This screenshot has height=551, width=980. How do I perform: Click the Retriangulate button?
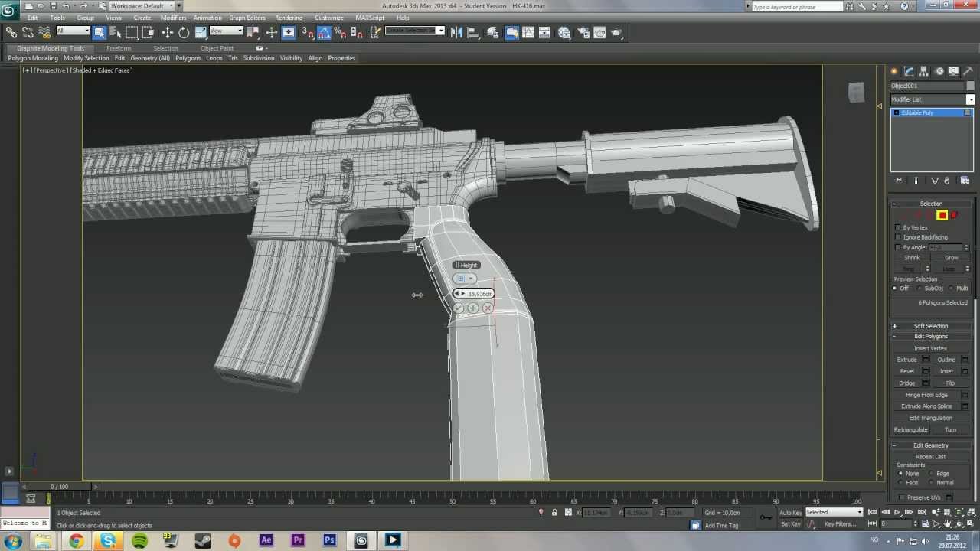coord(911,429)
